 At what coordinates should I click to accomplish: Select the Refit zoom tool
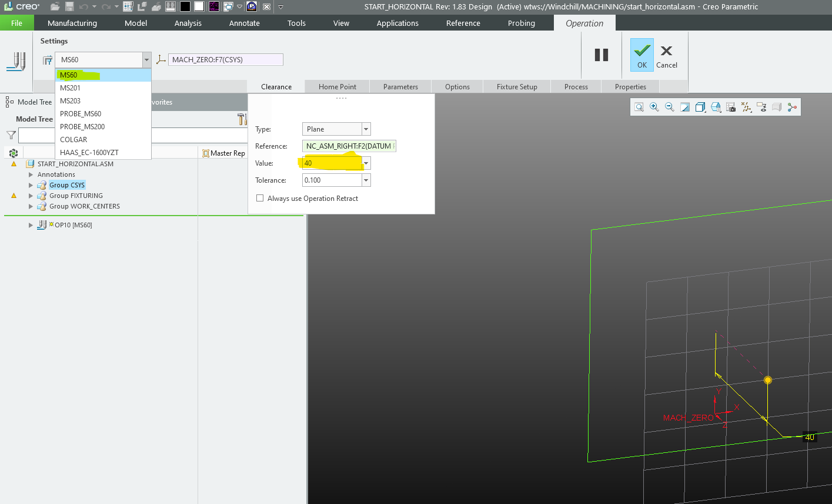pos(640,107)
